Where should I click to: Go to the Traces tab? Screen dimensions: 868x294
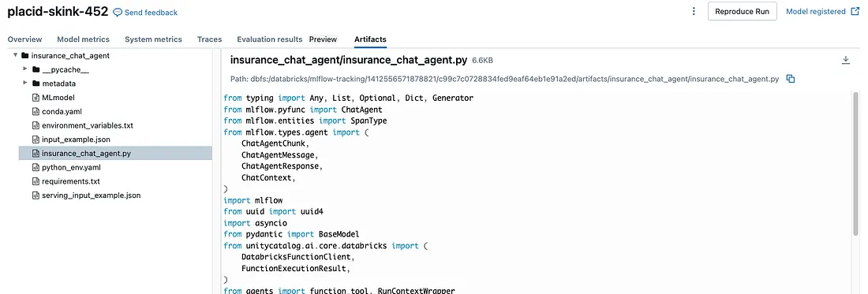(209, 39)
